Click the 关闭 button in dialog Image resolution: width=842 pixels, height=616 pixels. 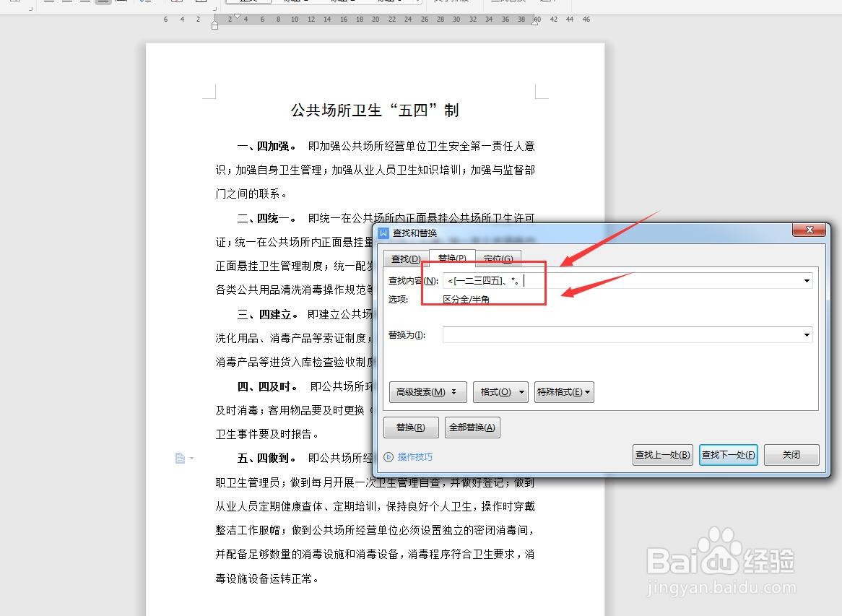791,455
